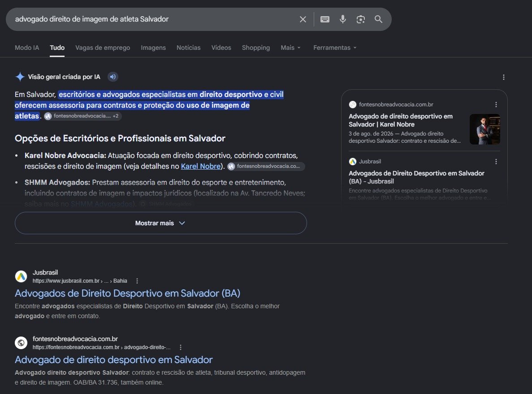532x394 pixels.
Task: Open Advogados de Direito Desportivo em Salvador (BA) result
Action: click(x=128, y=293)
